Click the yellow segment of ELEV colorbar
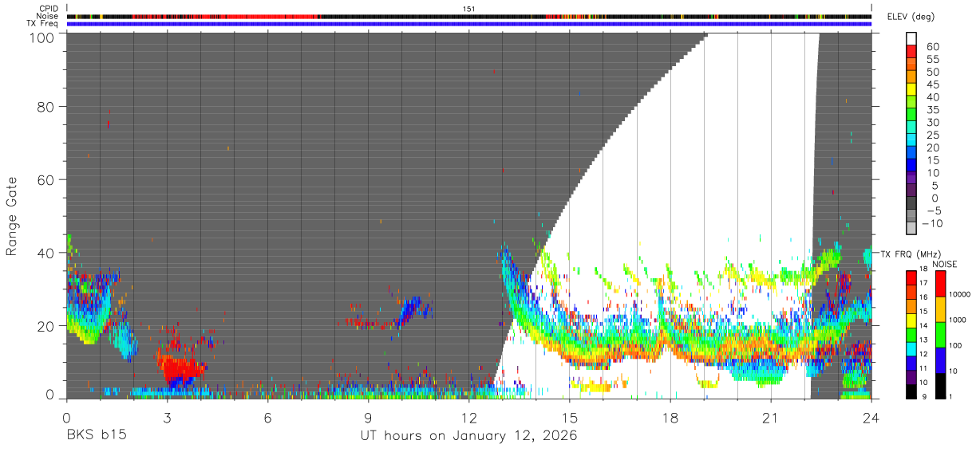Viewport: 980px width, 452px height. [x=911, y=89]
